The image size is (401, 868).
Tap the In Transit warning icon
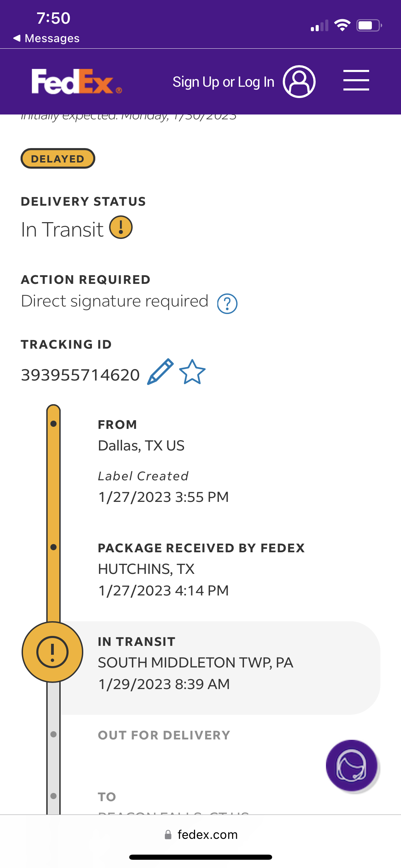point(121,227)
